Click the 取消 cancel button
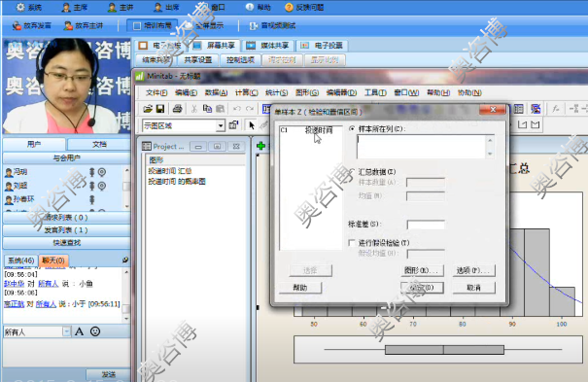Image resolution: width=588 pixels, height=382 pixels. tap(473, 288)
